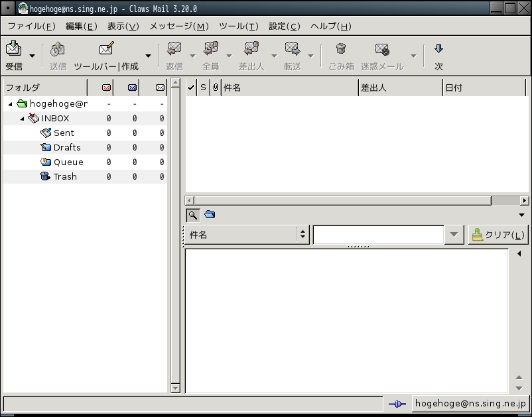The width and height of the screenshot is (532, 417).
Task: Click the message list horizontal scrollbar
Action: pos(342,201)
